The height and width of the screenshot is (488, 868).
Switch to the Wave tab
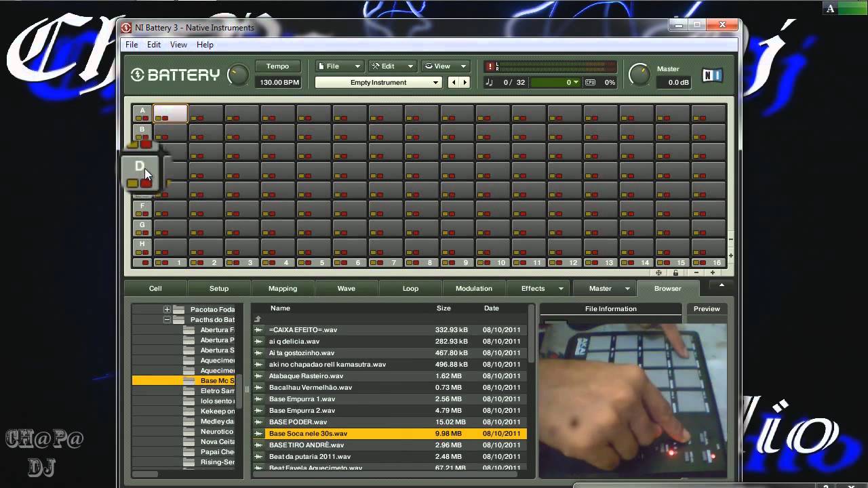(x=347, y=289)
